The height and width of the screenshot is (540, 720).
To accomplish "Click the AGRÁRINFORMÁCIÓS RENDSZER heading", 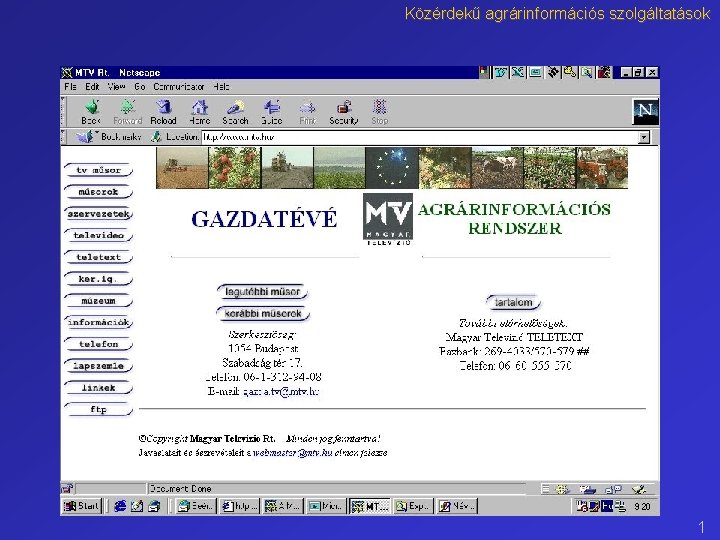I will 514,219.
